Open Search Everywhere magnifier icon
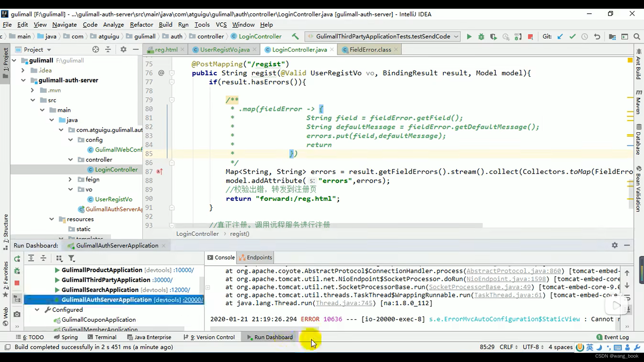Image resolution: width=644 pixels, height=362 pixels. pos(637,37)
